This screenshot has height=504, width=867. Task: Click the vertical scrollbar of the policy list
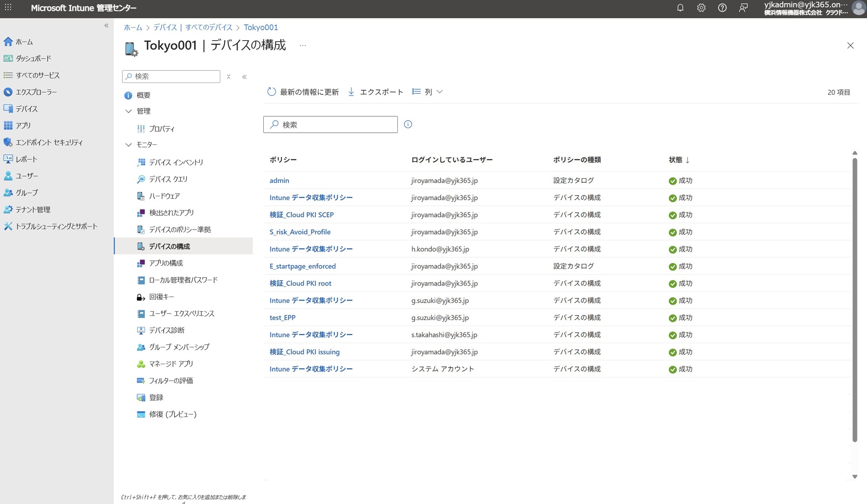tap(854, 298)
